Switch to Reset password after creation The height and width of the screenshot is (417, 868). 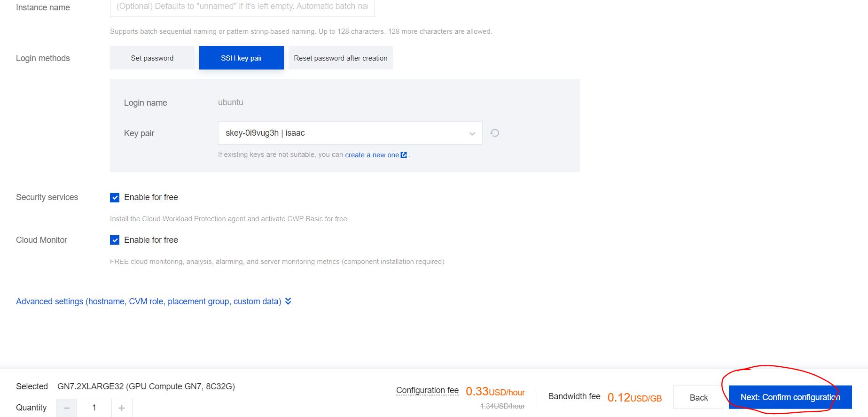pyautogui.click(x=340, y=58)
